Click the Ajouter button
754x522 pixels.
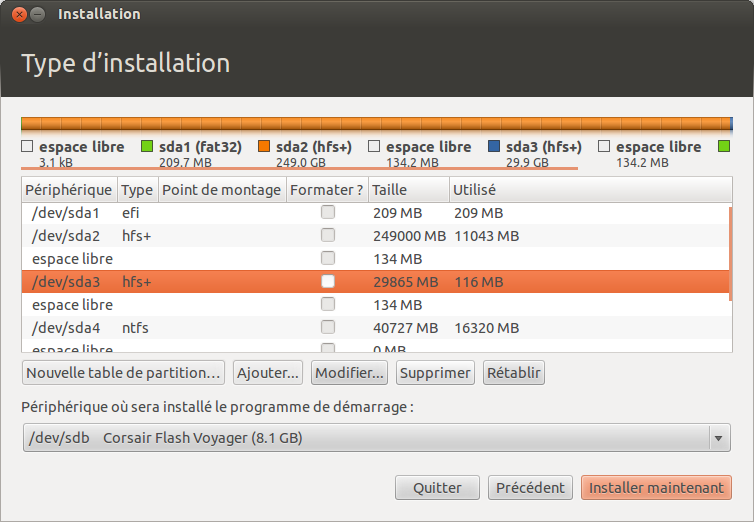click(268, 373)
